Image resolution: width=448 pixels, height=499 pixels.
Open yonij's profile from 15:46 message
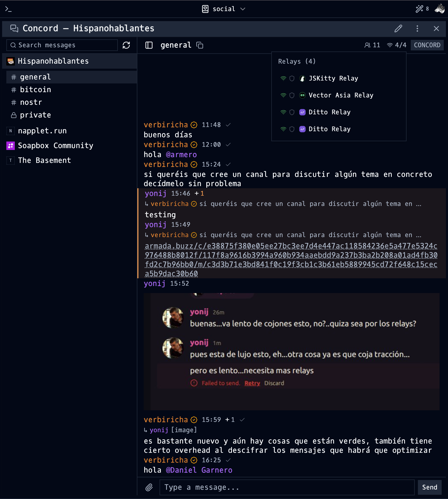pos(156,194)
